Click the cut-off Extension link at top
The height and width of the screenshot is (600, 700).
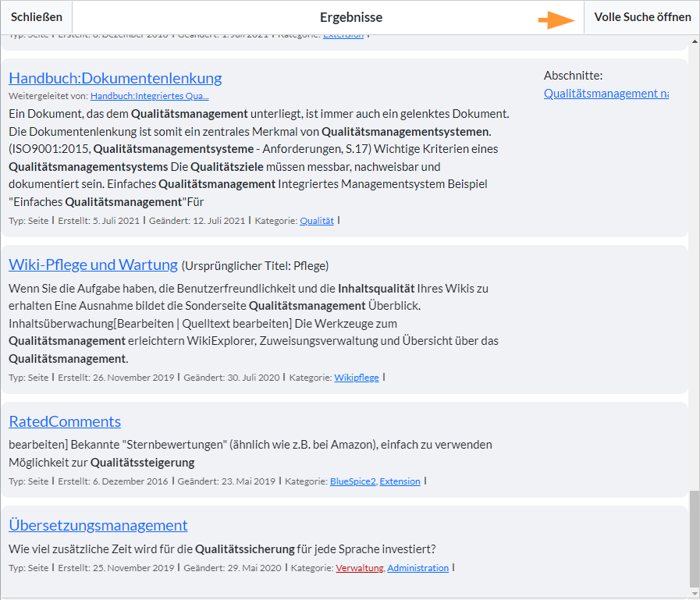coord(343,36)
